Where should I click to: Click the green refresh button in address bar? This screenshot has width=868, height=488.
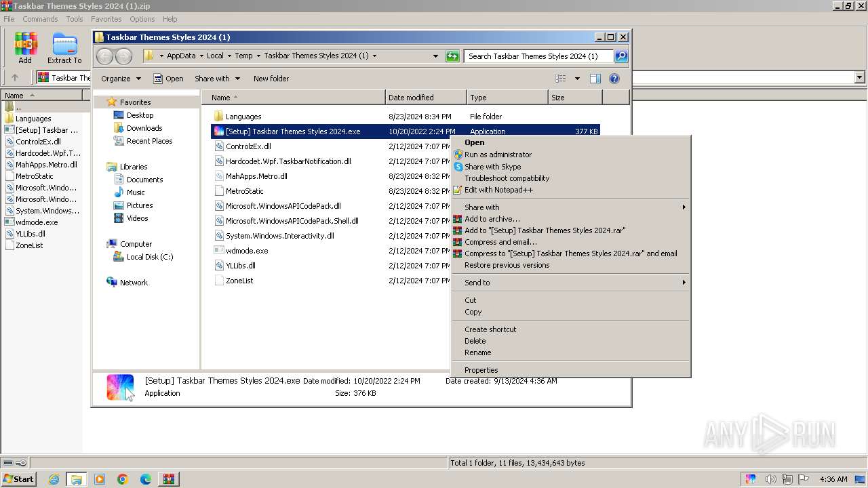point(452,56)
